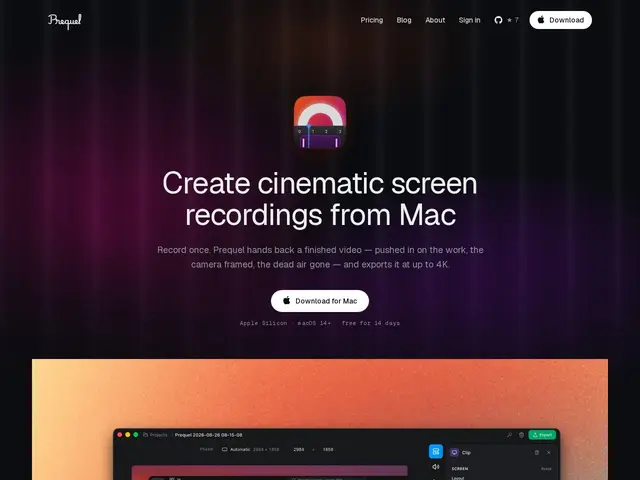
Task: Click the trash icon beside Export in titlebar
Action: (x=521, y=435)
